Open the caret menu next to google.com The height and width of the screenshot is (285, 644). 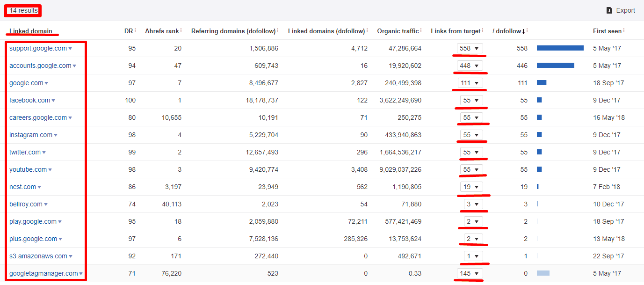(46, 83)
